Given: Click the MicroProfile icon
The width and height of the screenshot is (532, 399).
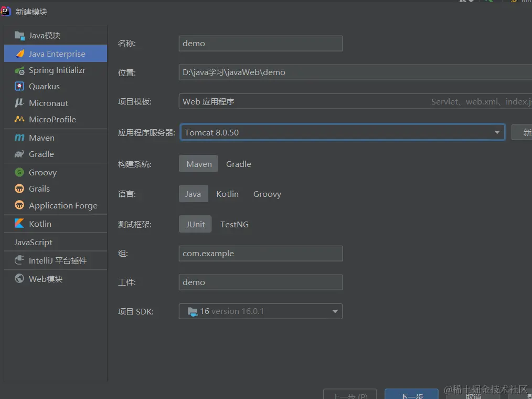Looking at the screenshot, I should 19,119.
